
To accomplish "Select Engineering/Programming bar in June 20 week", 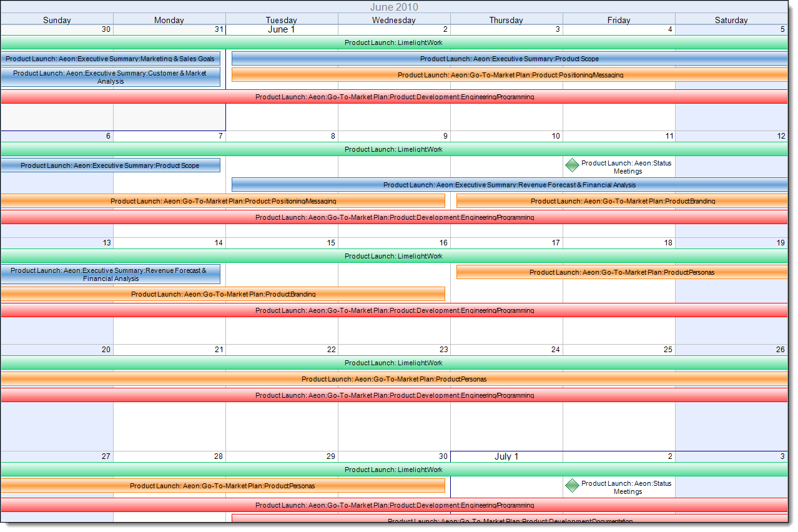I will click(394, 395).
